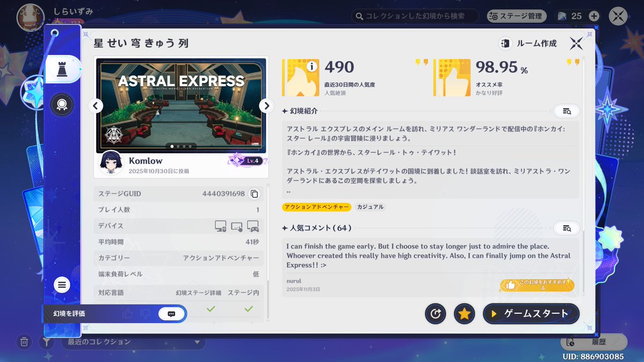Recommend this stage via この幻境をおすすめする

coord(537,285)
